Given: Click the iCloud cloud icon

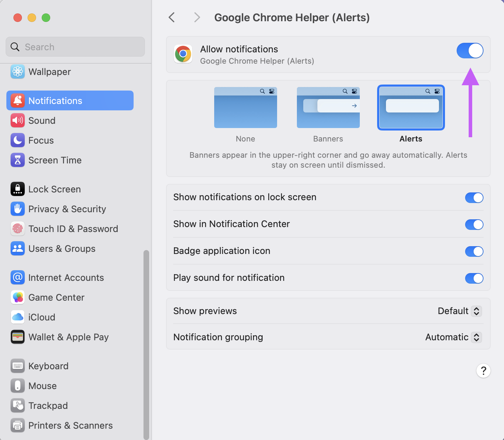Looking at the screenshot, I should pos(18,317).
